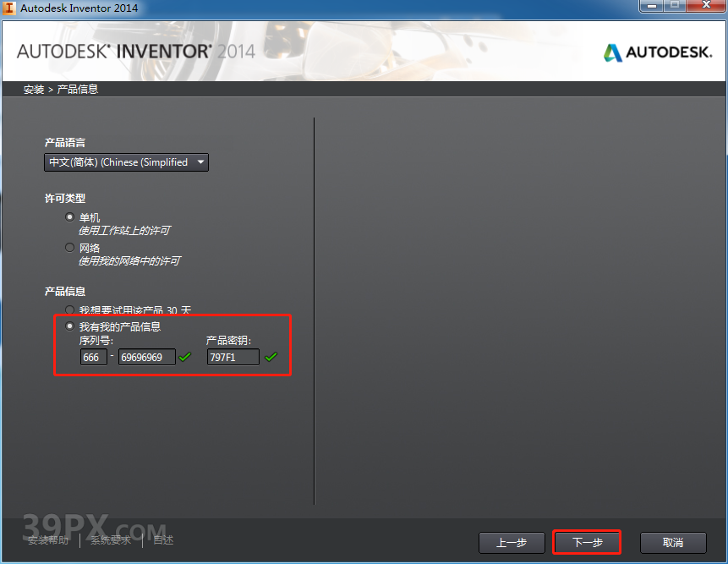Select 我有我的产品信息 radio option

point(69,326)
